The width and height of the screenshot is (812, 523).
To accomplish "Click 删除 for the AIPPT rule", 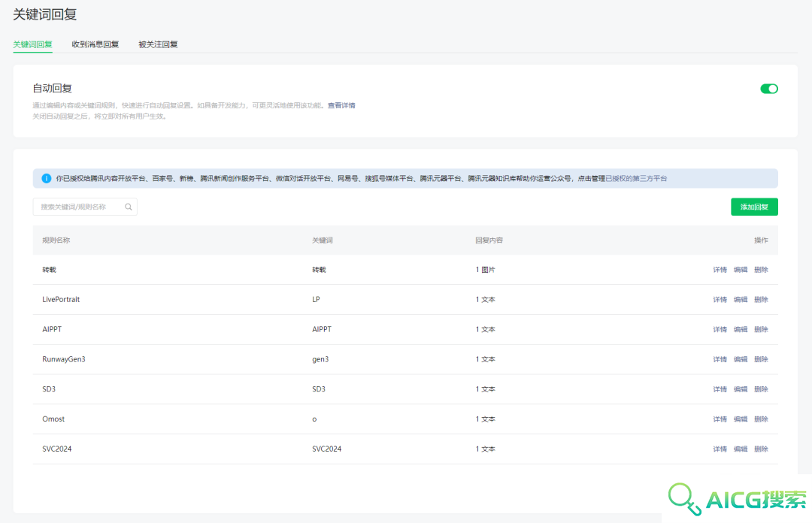I will click(761, 329).
